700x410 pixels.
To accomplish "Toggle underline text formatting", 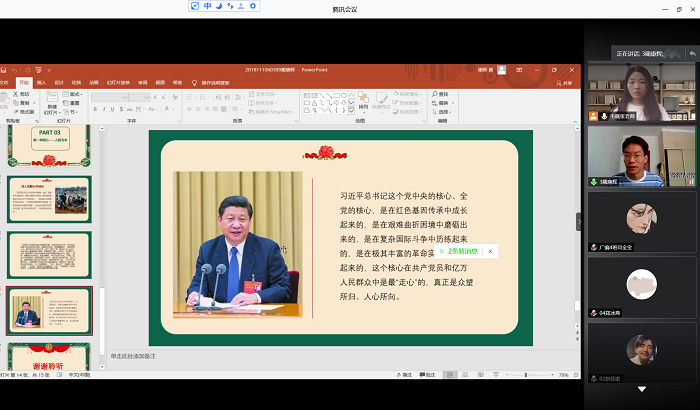I will (111, 108).
